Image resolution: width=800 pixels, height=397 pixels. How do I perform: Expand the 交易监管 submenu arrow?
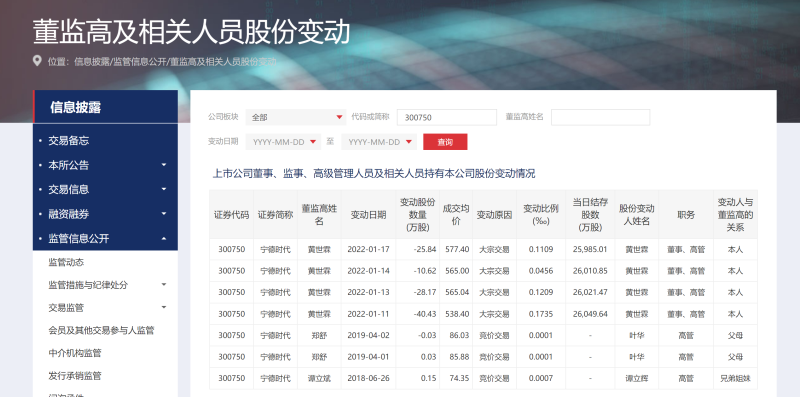pos(164,307)
